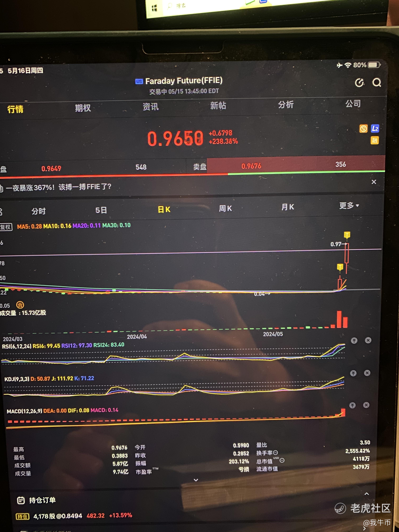
Task: Tap the Windows Start icon on monitor
Action: (x=154, y=8)
